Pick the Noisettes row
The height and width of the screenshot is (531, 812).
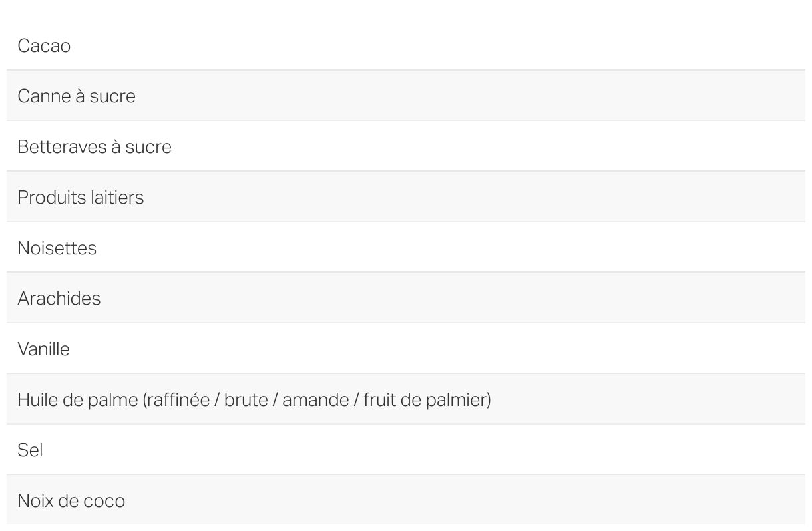click(x=406, y=247)
